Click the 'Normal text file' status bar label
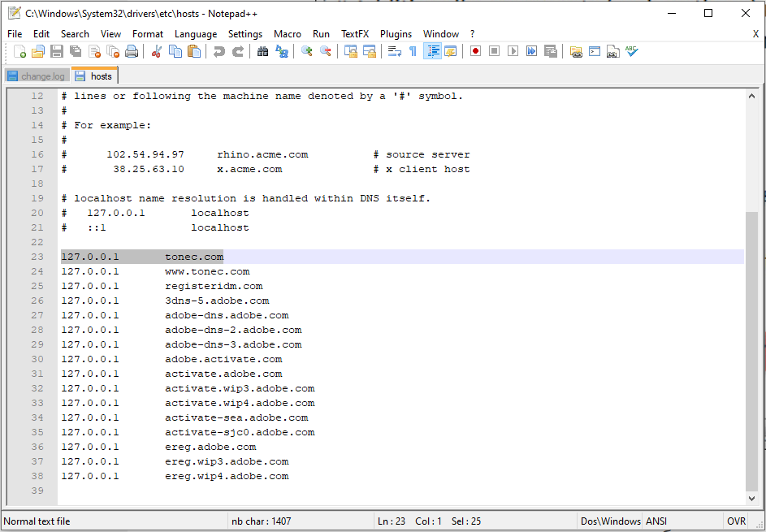 [37, 521]
